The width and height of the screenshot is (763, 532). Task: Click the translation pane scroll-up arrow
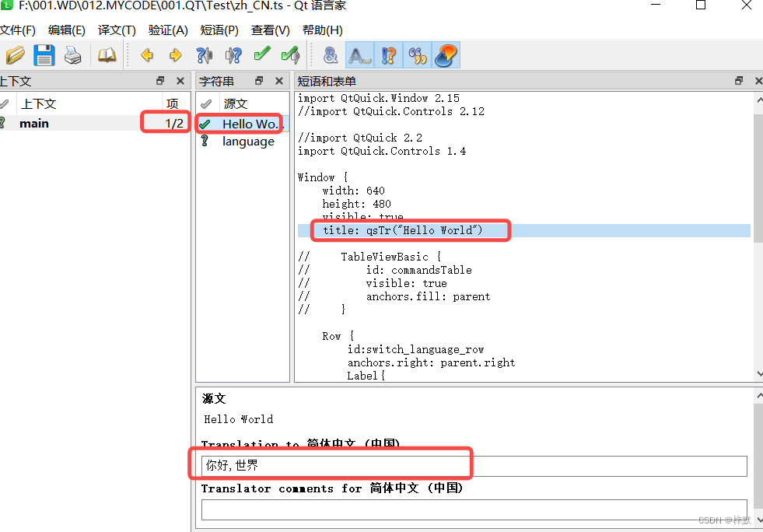(x=759, y=396)
